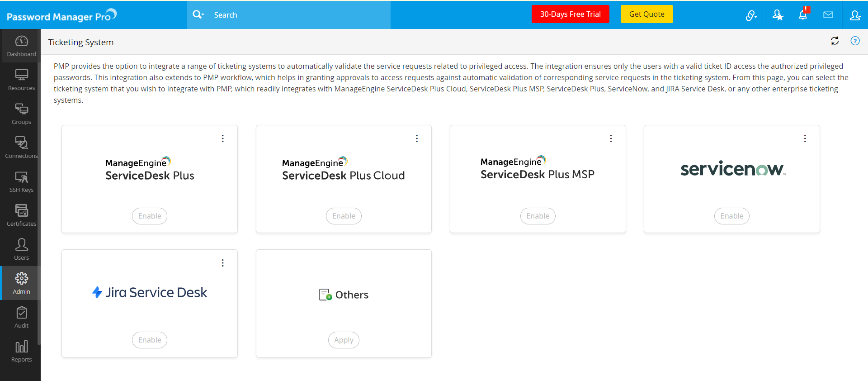This screenshot has height=381, width=868.
Task: Open the SSH Keys section
Action: tap(21, 182)
